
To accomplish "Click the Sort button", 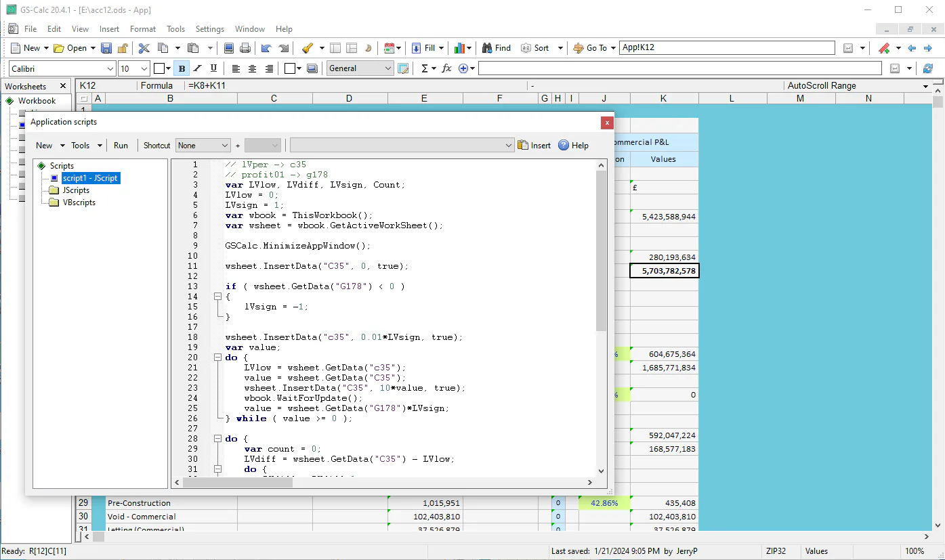I will coord(534,48).
